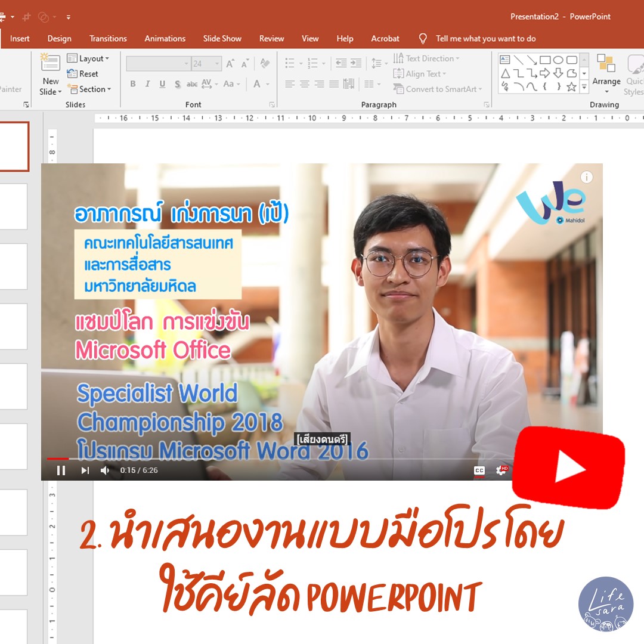The height and width of the screenshot is (644, 644).
Task: Center the text alignment
Action: coord(305,84)
